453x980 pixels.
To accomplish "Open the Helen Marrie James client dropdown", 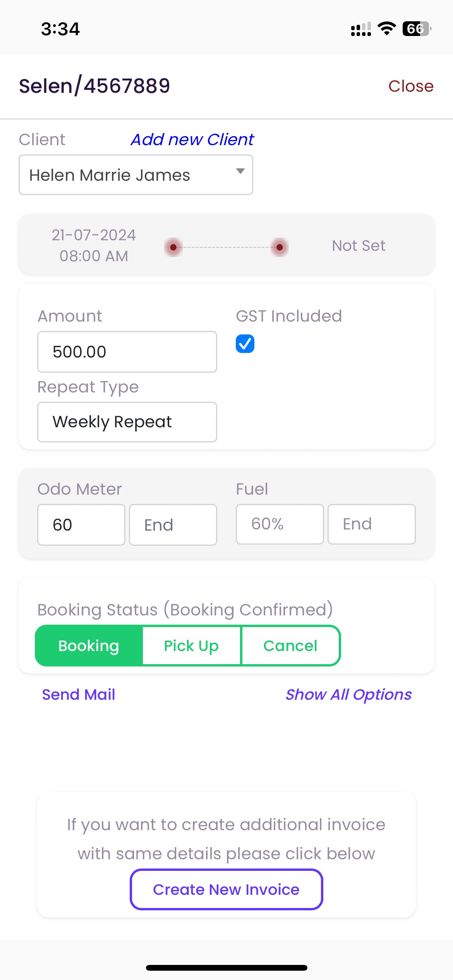I will (x=136, y=175).
